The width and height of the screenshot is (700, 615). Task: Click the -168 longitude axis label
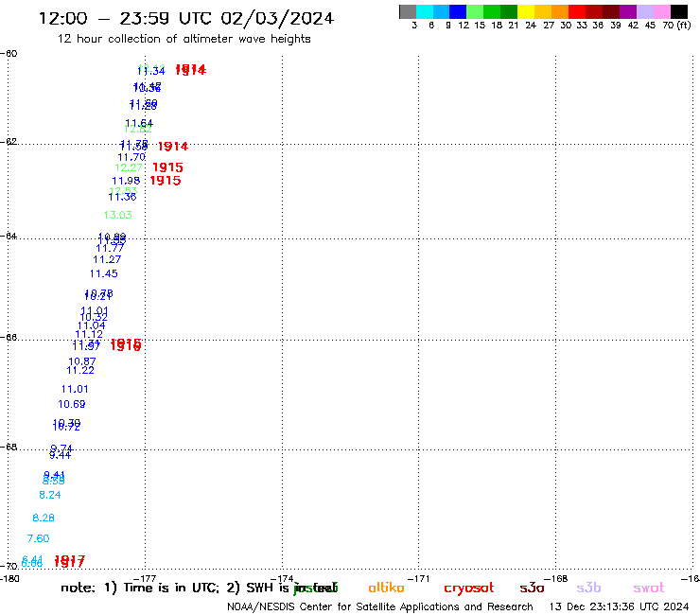(x=556, y=579)
